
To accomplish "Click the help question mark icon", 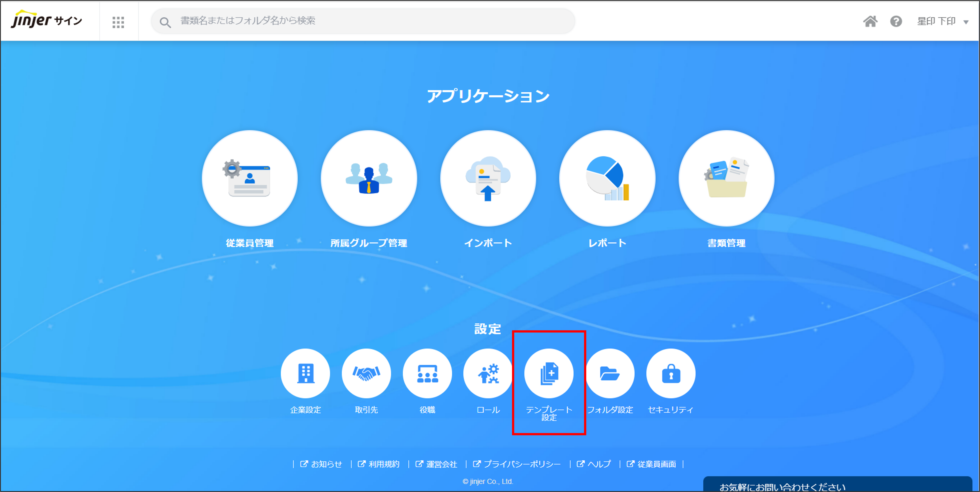I will tap(896, 21).
